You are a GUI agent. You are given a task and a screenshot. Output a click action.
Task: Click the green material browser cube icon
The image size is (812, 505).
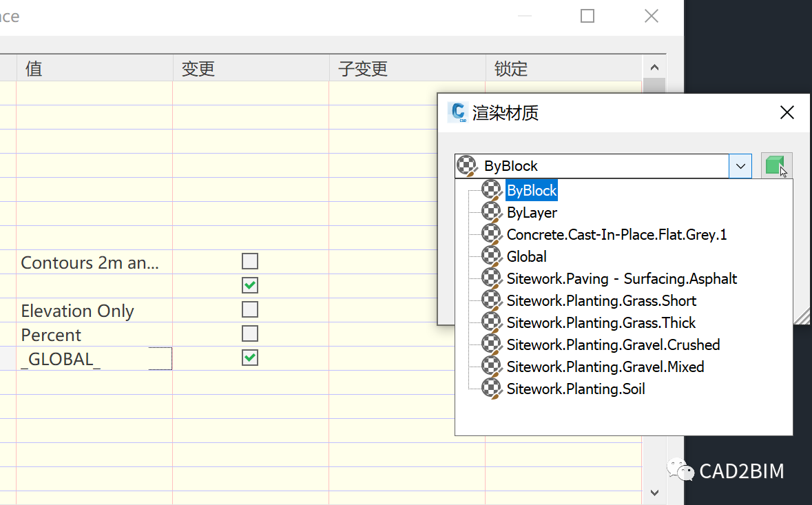(x=775, y=166)
